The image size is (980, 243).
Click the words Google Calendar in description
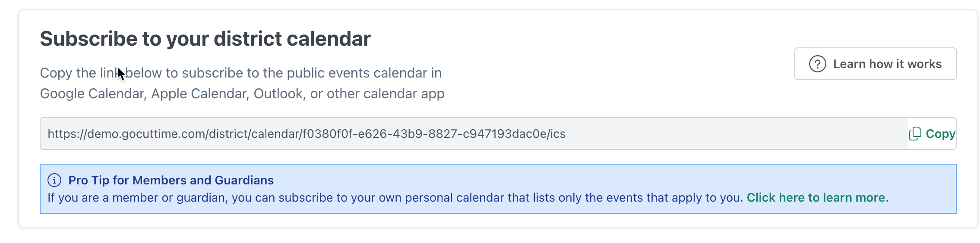click(x=92, y=93)
